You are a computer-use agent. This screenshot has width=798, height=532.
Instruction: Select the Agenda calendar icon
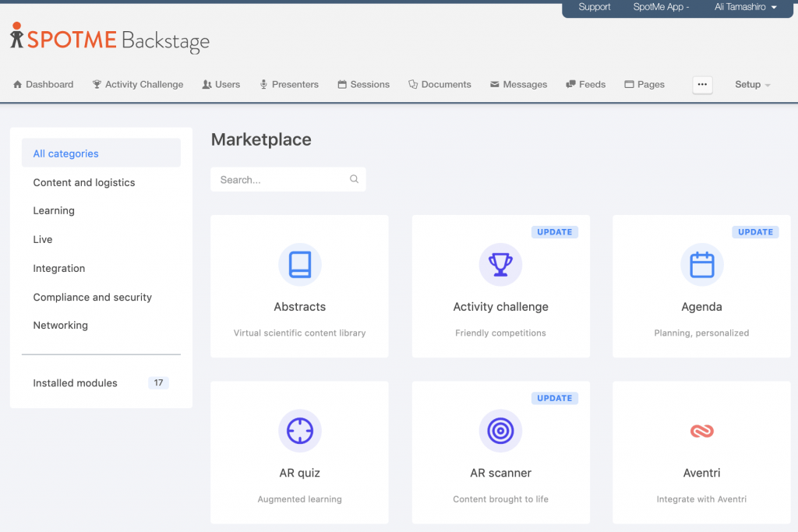701,265
